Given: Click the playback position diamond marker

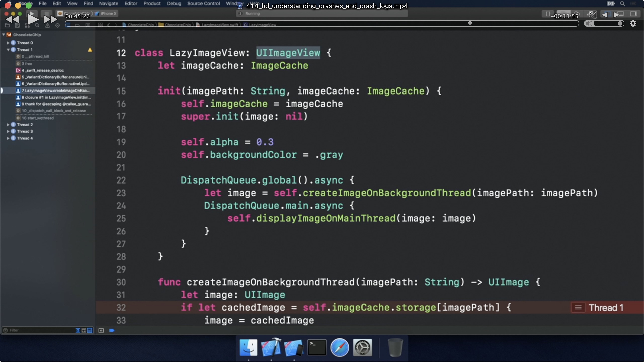Looking at the screenshot, I should [470, 23].
